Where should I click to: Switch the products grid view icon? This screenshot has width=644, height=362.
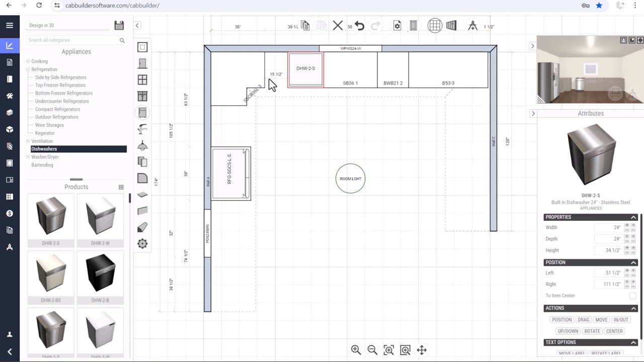pos(121,187)
